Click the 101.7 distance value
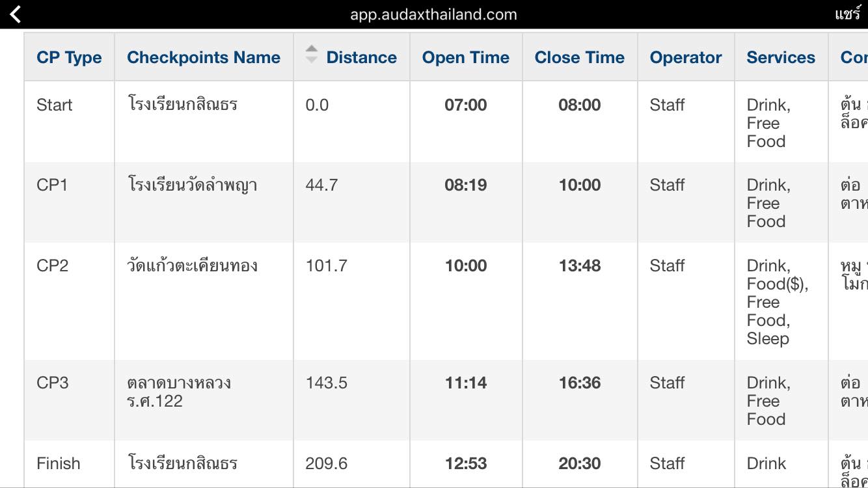Image resolution: width=868 pixels, height=488 pixels. pyautogui.click(x=327, y=265)
